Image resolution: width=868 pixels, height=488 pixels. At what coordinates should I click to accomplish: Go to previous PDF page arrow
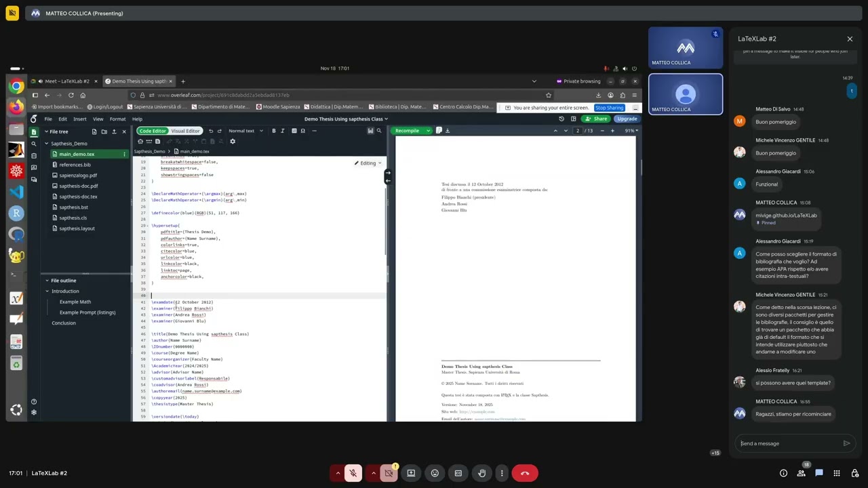click(x=555, y=131)
